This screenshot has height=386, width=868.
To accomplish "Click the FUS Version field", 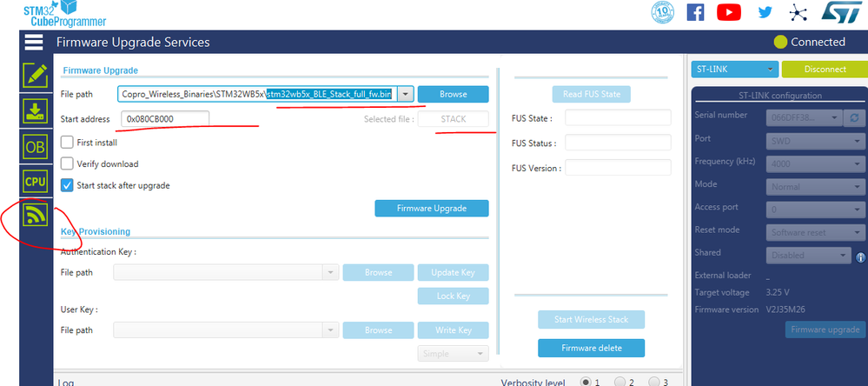I will 618,167.
